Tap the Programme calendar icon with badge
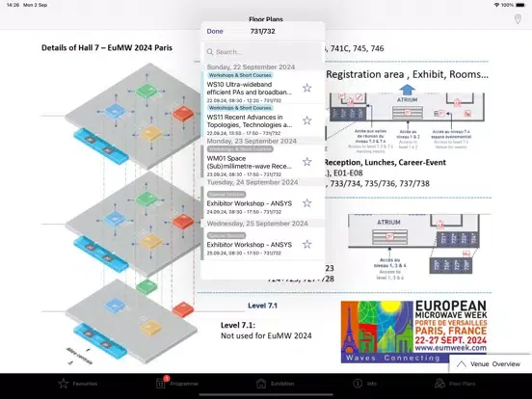 pyautogui.click(x=161, y=383)
